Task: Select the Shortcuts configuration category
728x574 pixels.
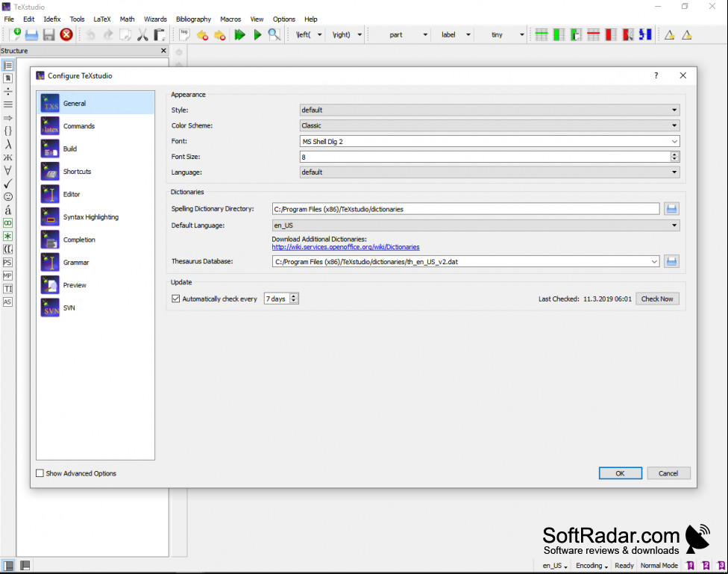Action: coord(95,172)
